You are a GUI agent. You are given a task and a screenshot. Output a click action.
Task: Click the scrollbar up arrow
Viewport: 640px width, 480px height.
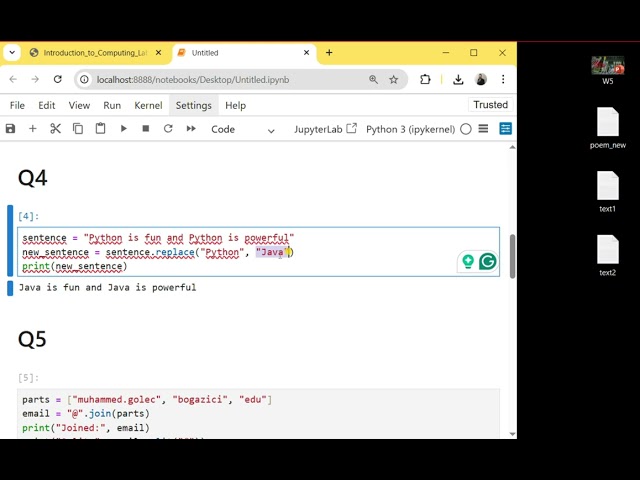(512, 147)
